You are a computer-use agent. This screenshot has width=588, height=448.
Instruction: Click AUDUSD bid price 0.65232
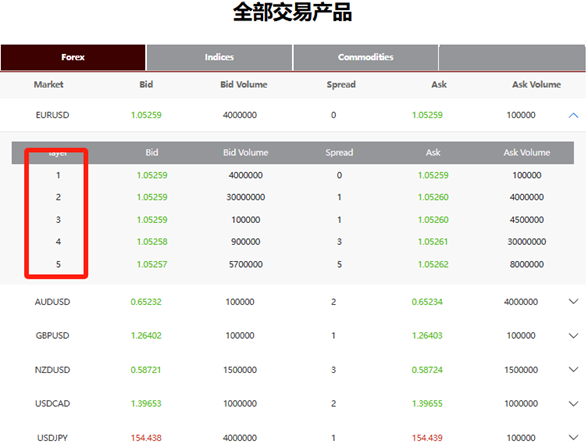146,302
